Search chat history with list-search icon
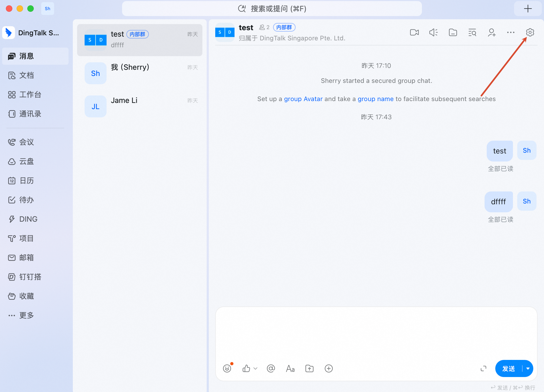This screenshot has width=544, height=392. [472, 33]
